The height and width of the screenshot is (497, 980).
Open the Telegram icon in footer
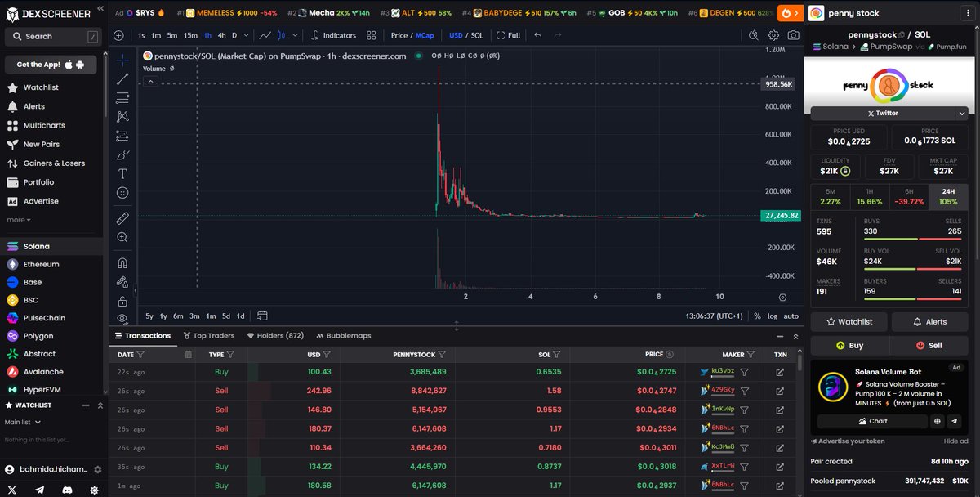click(41, 490)
